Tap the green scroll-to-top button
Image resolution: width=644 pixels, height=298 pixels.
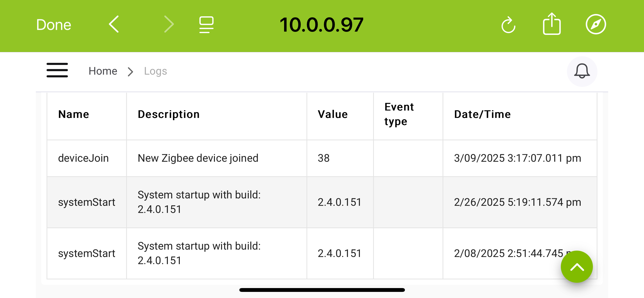coord(577,267)
